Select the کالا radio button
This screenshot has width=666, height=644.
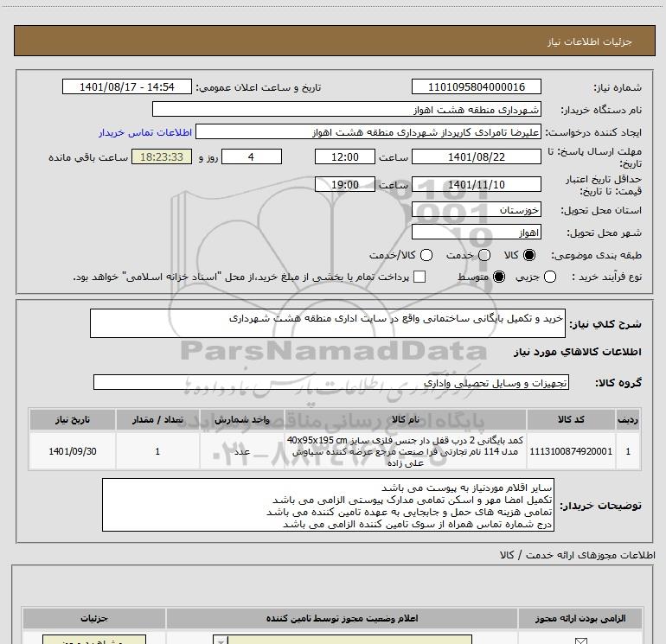(x=529, y=255)
